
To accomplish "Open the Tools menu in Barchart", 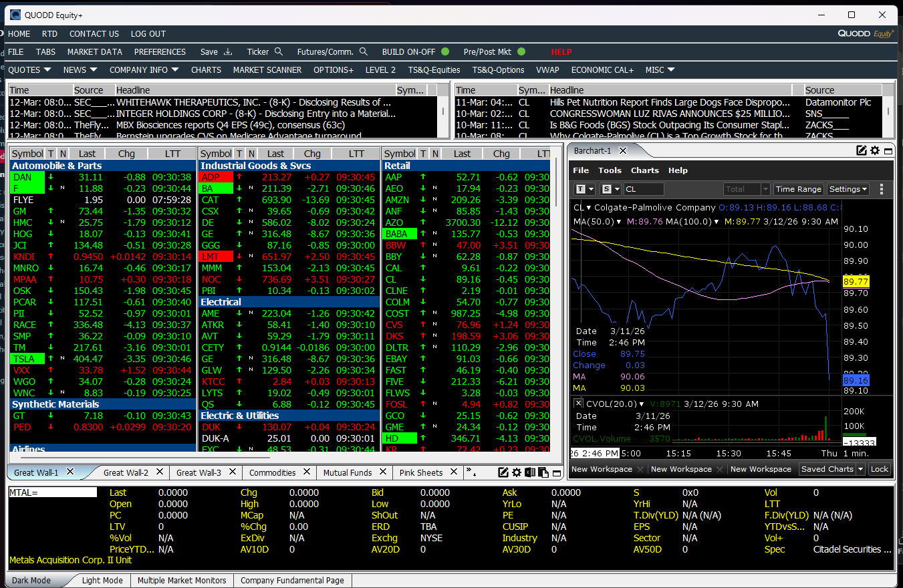I will click(610, 170).
